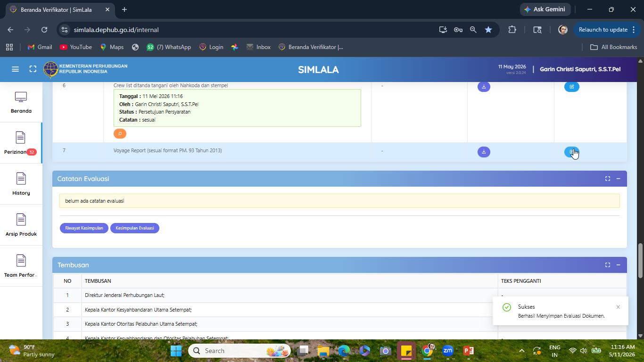The height and width of the screenshot is (362, 644).
Task: Open Perizinan in the sidebar
Action: click(21, 143)
